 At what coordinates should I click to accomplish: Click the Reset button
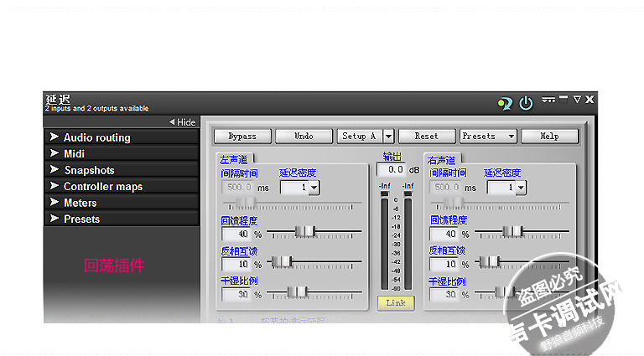point(427,137)
